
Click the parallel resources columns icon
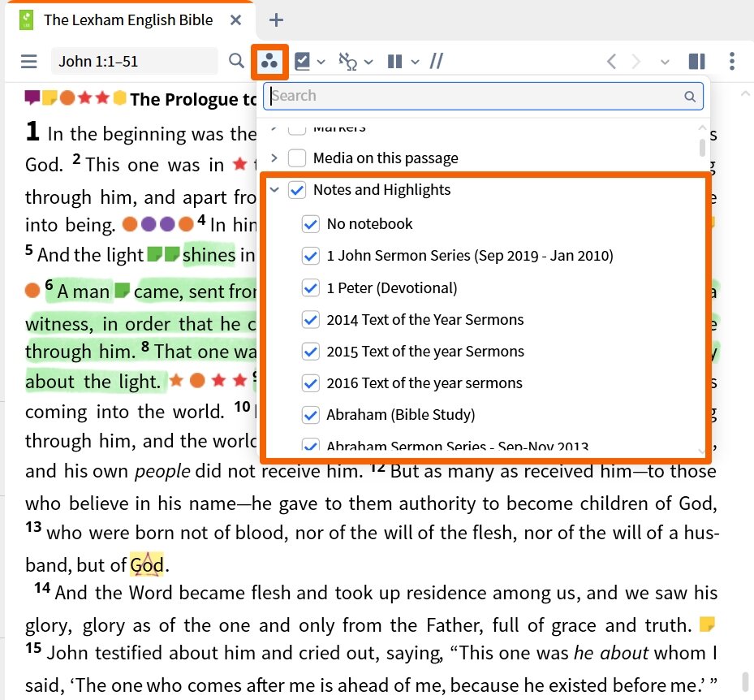[394, 62]
